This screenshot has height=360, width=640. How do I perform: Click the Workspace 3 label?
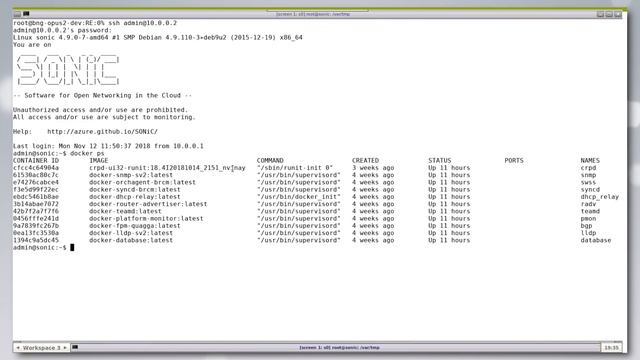point(41,348)
